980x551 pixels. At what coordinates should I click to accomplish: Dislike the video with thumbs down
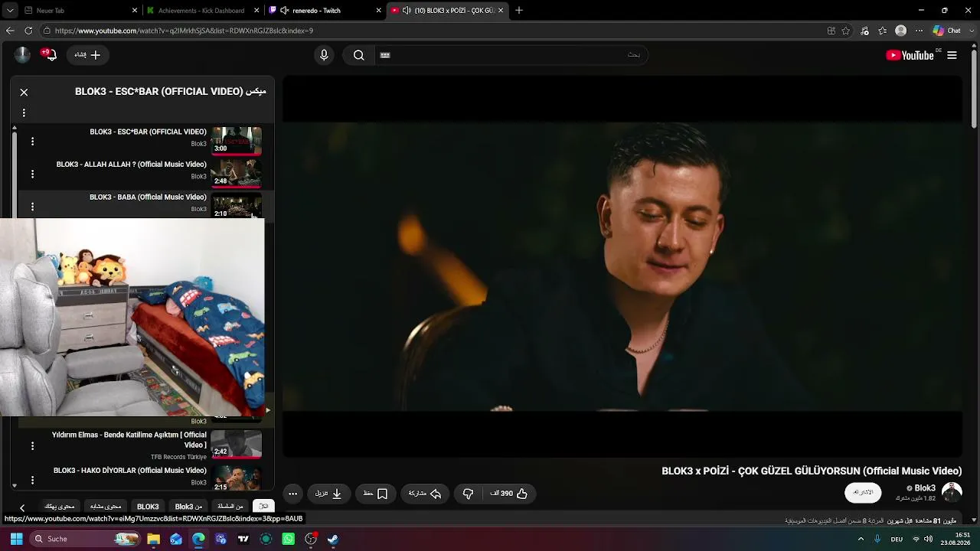(x=468, y=494)
